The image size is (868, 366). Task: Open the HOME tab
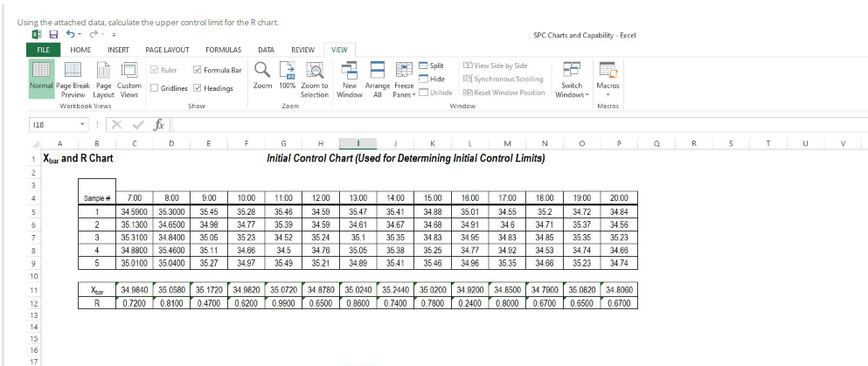tap(80, 50)
